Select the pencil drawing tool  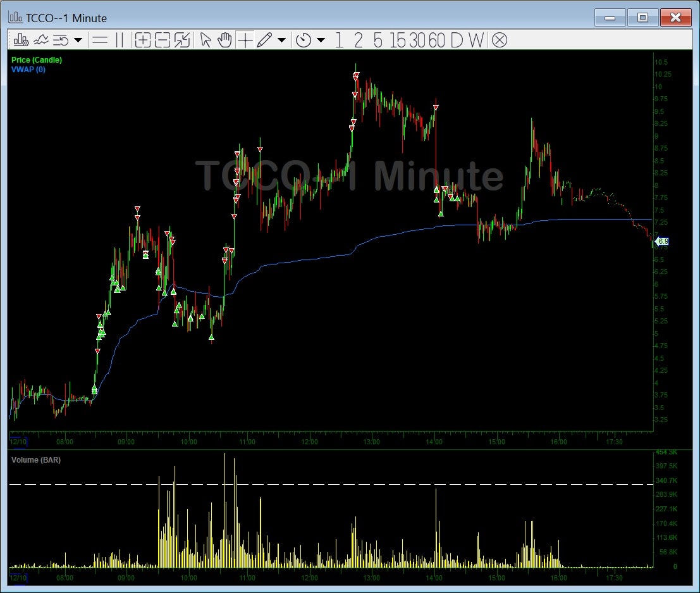pyautogui.click(x=266, y=40)
